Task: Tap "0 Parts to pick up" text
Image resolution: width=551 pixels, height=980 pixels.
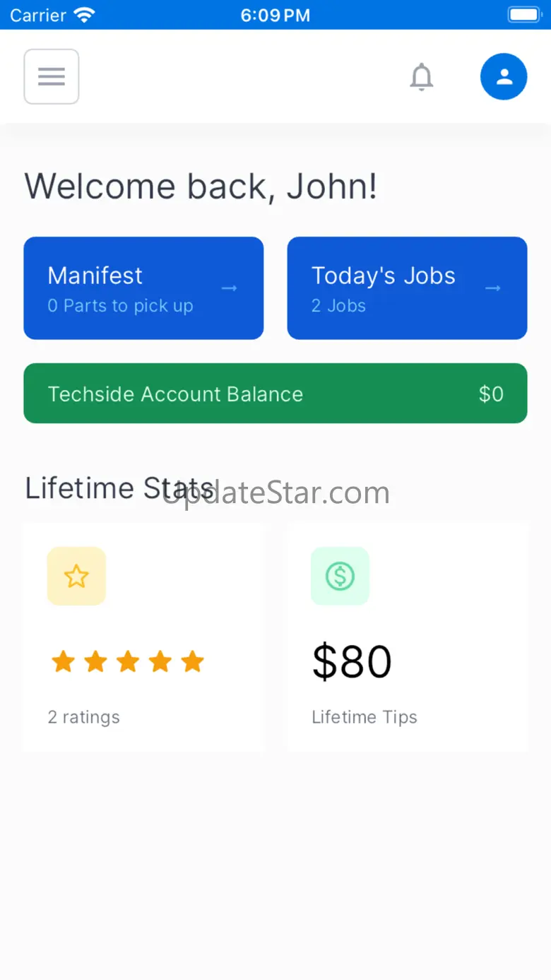Action: coord(120,306)
